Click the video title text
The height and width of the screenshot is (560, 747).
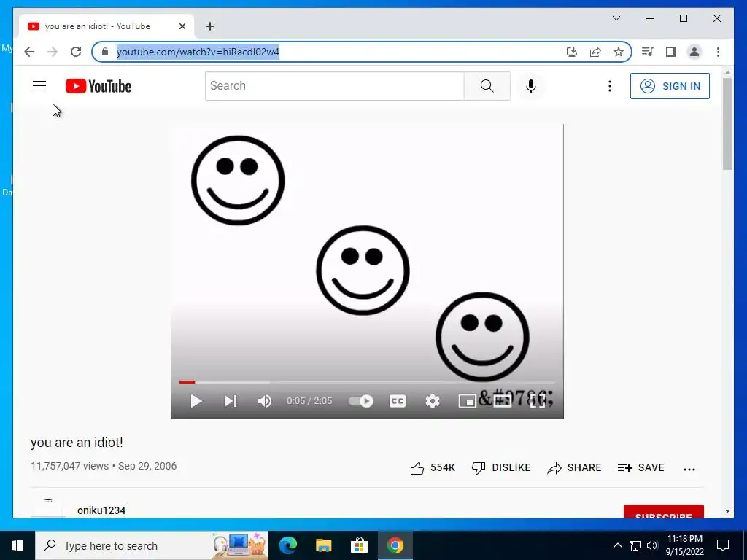click(77, 443)
